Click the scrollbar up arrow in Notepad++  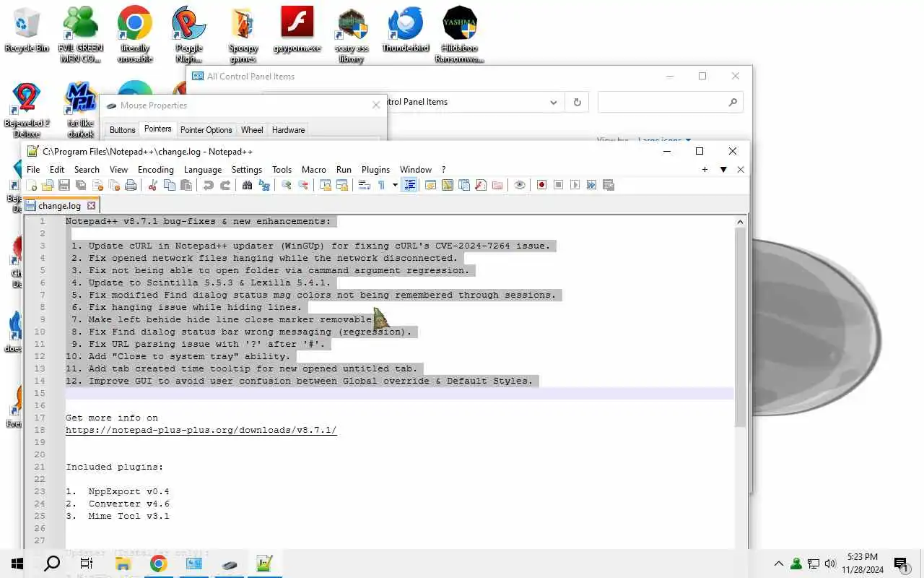[740, 222]
